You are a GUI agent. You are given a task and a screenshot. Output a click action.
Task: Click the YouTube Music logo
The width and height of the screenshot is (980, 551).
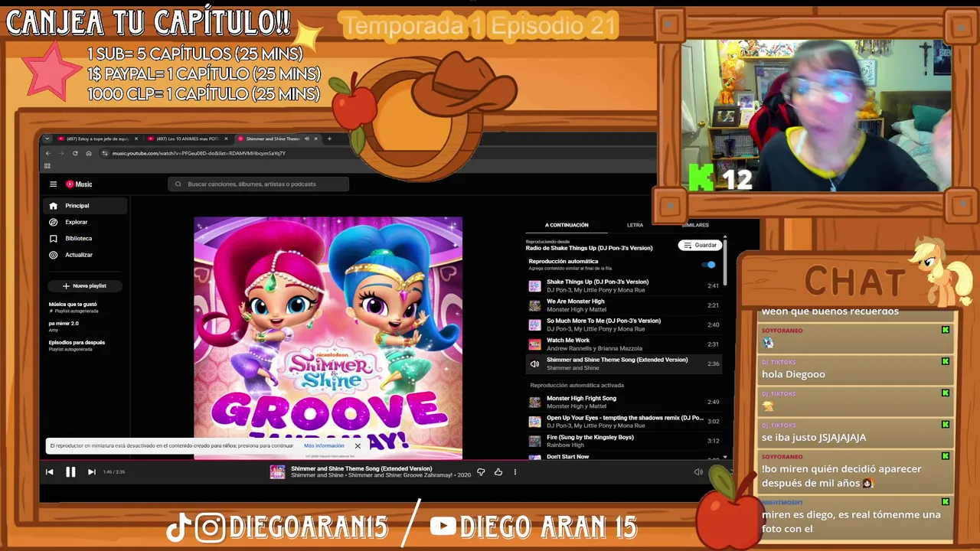click(79, 184)
